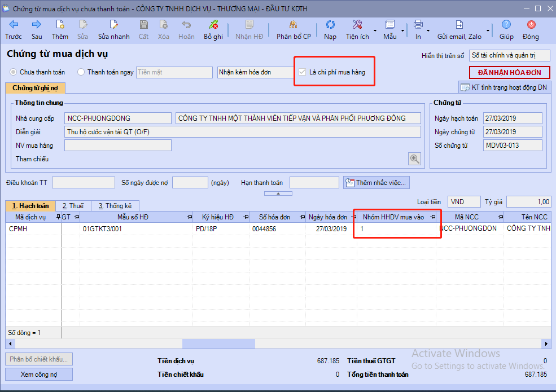This screenshot has width=556, height=392.
Task: Select the invoice number 0044856 cell
Action: pos(277,229)
